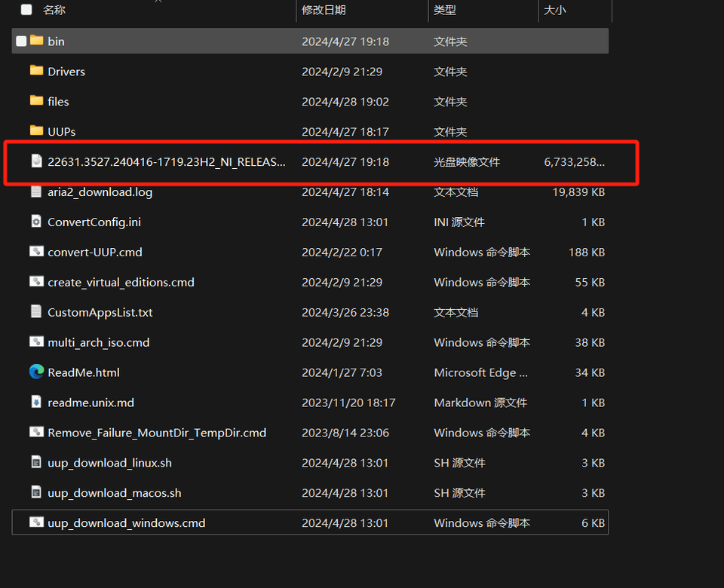Image resolution: width=724 pixels, height=588 pixels.
Task: Click the ISO disc image file icon
Action: pos(36,161)
